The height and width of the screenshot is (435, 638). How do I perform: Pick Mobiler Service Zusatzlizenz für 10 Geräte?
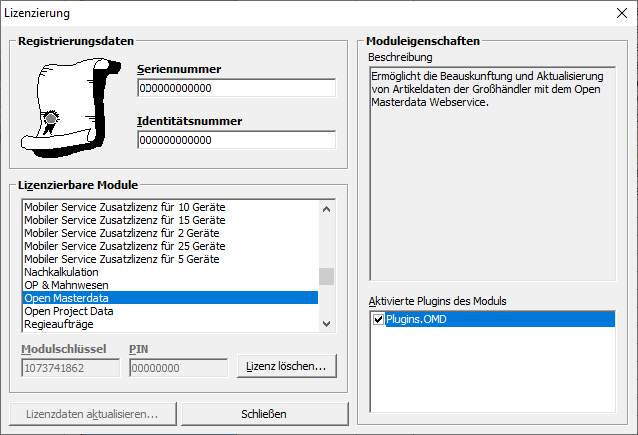(170, 207)
